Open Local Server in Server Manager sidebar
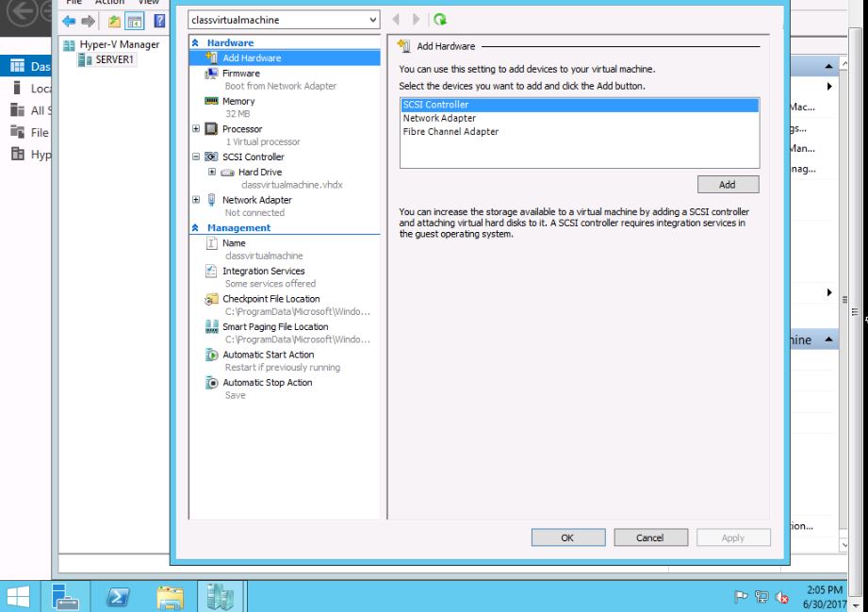This screenshot has height=612, width=868. (26, 88)
